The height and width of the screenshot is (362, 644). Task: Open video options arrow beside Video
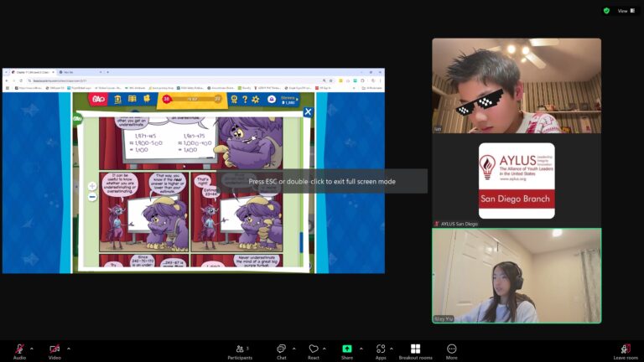(x=69, y=349)
